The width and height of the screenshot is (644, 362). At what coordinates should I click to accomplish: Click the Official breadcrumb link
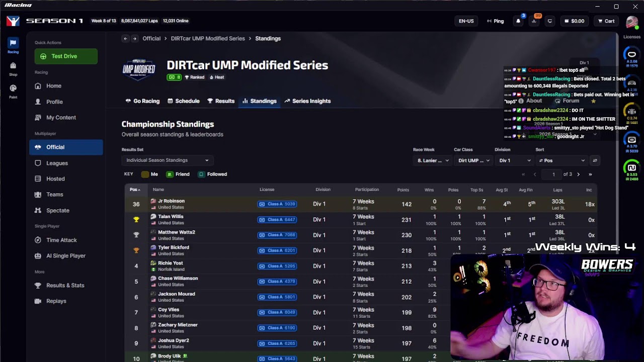pyautogui.click(x=151, y=39)
